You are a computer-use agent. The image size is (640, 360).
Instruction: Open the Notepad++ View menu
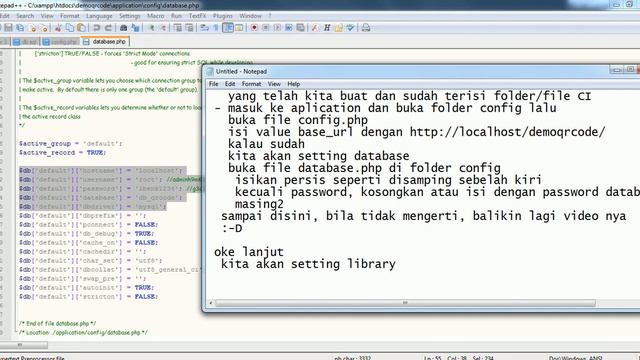[x=47, y=16]
